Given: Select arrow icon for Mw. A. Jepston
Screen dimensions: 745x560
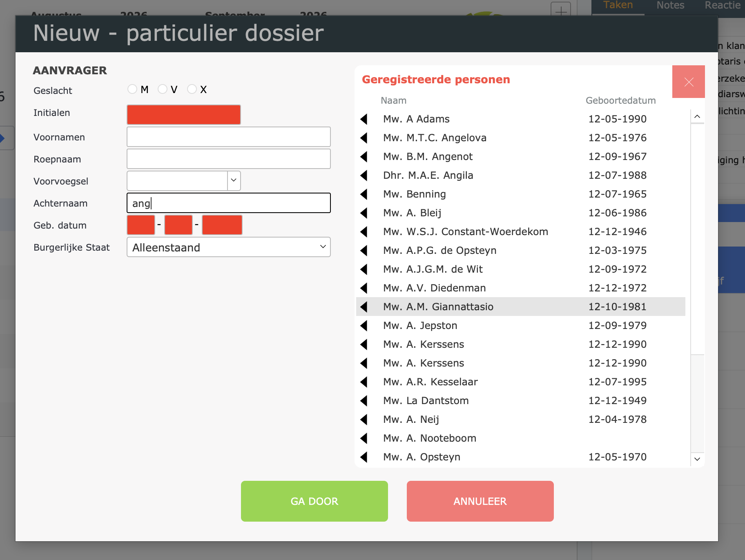Looking at the screenshot, I should 364,326.
